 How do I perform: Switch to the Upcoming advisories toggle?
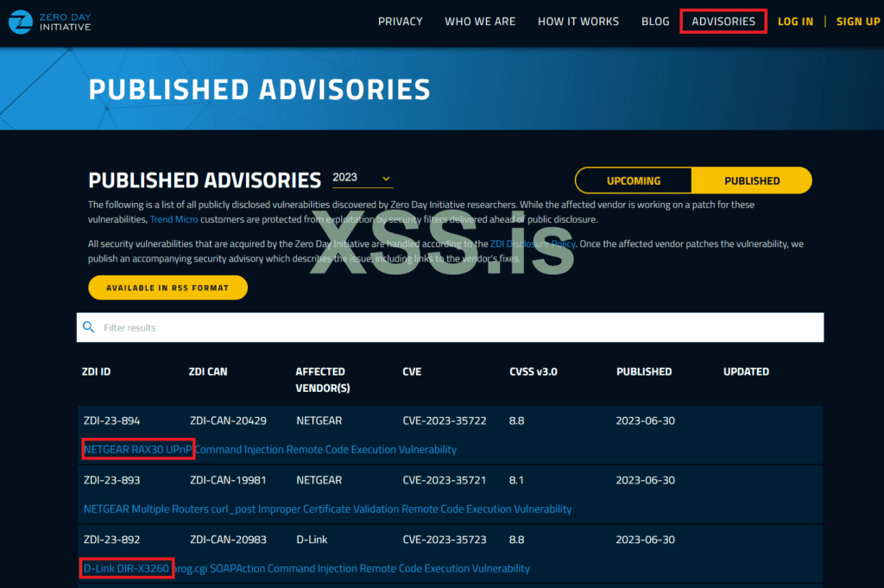click(633, 180)
